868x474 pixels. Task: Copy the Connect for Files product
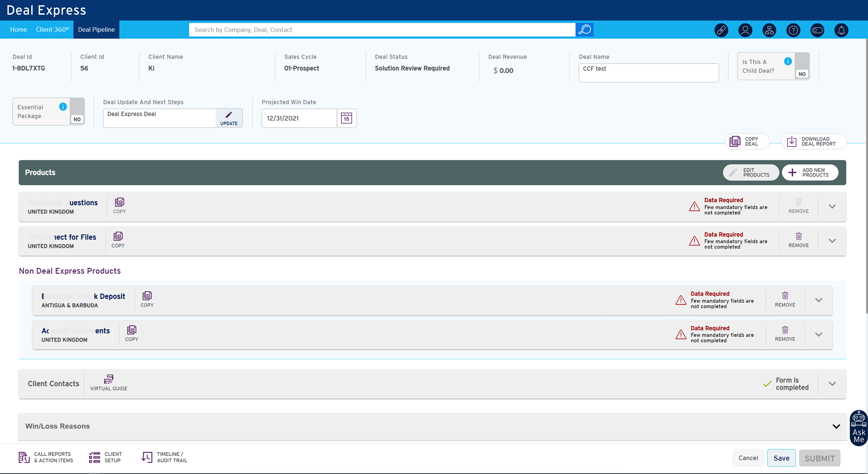[x=118, y=240]
